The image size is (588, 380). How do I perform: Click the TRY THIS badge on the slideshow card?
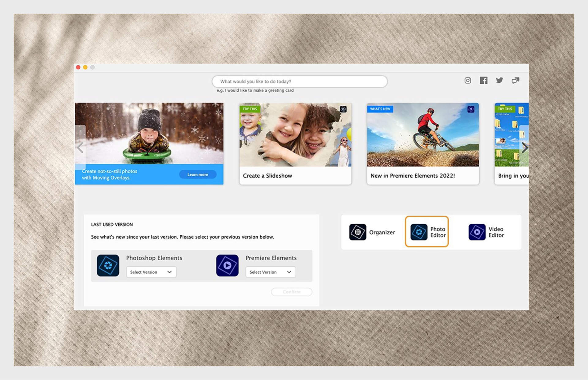[249, 109]
